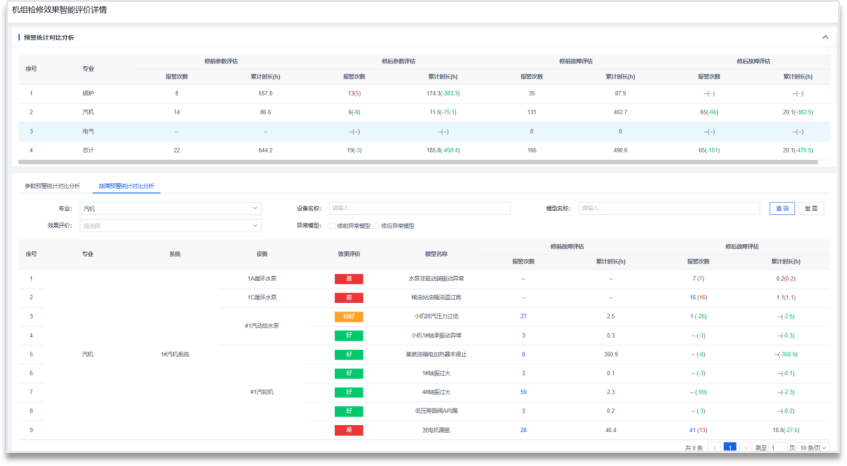Click orange 较好 badge in row 3

pos(348,316)
